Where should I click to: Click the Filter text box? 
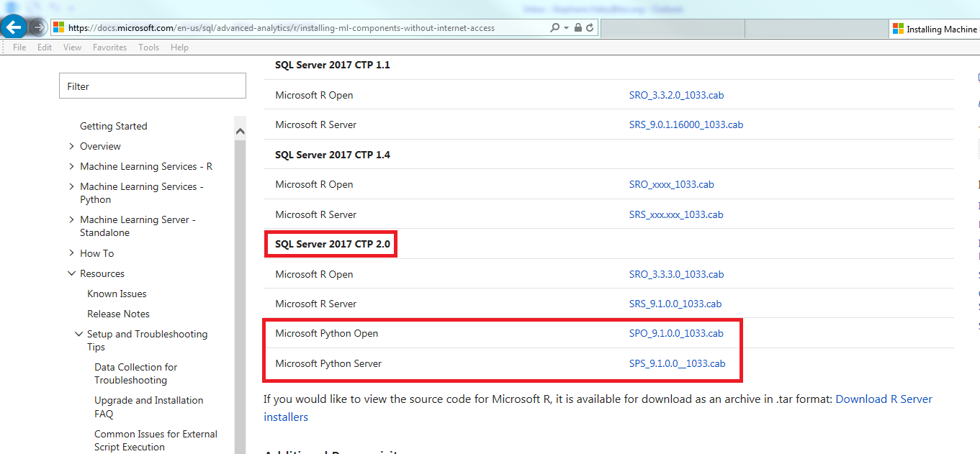153,86
